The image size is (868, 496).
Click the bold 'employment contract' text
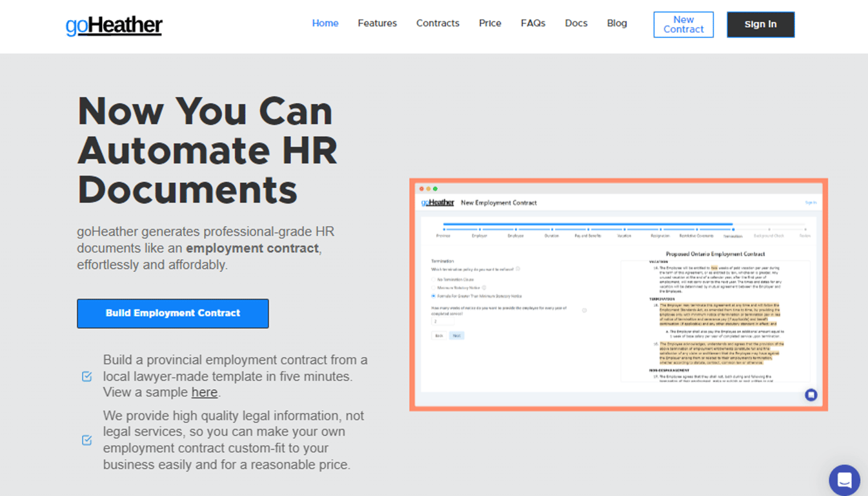[x=252, y=249]
